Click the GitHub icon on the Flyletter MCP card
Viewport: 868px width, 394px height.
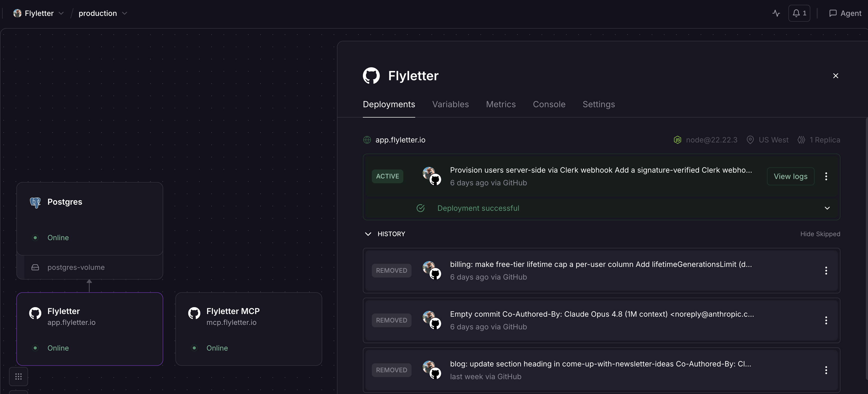tap(194, 313)
